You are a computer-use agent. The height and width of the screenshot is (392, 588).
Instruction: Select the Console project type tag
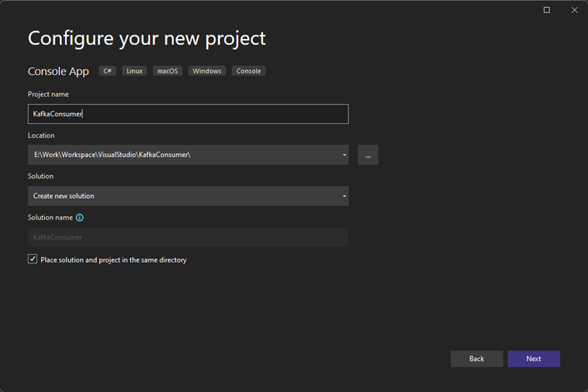248,71
